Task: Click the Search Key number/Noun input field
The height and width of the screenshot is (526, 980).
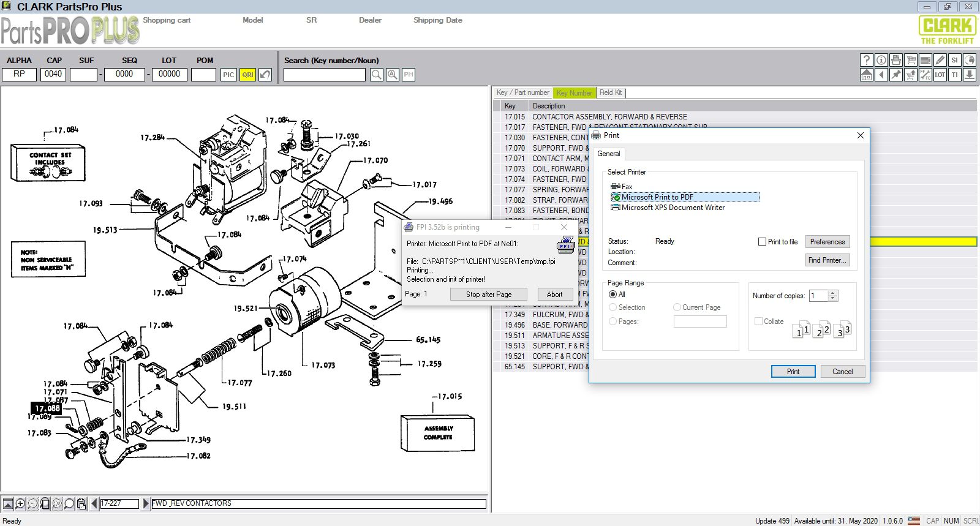Action: point(324,75)
